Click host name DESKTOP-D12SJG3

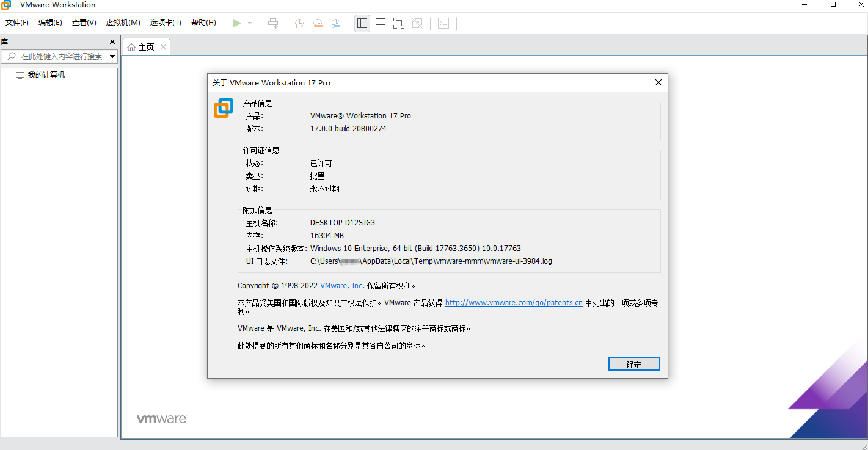point(343,223)
